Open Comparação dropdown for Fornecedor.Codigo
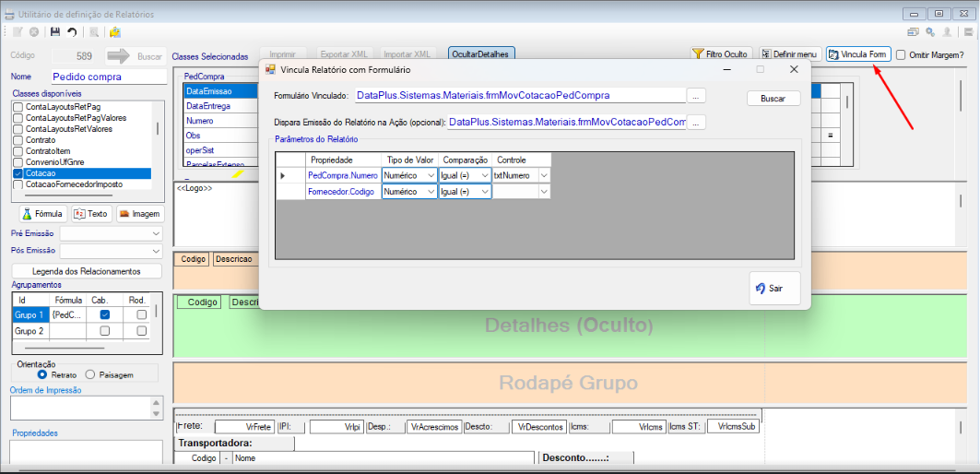The image size is (980, 474). click(485, 191)
